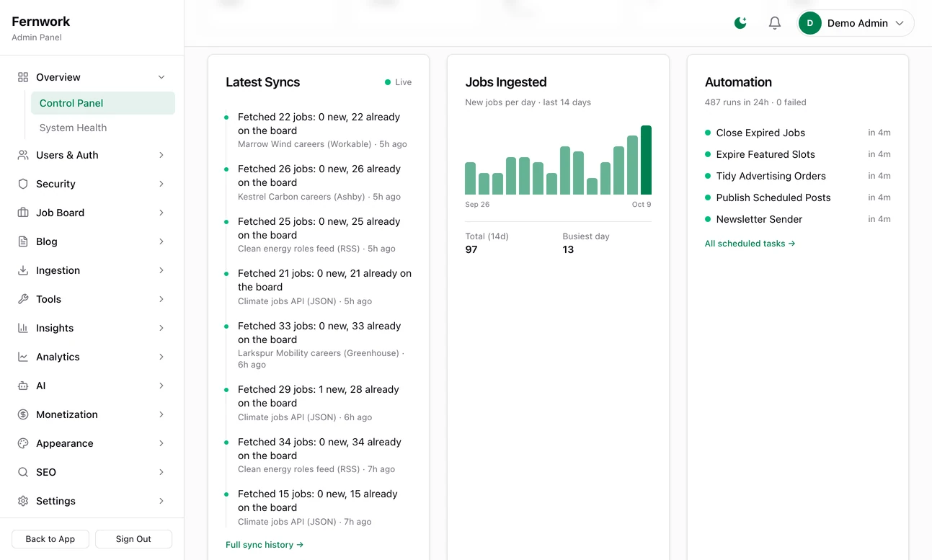
Task: Click the Back to App button
Action: [50, 539]
